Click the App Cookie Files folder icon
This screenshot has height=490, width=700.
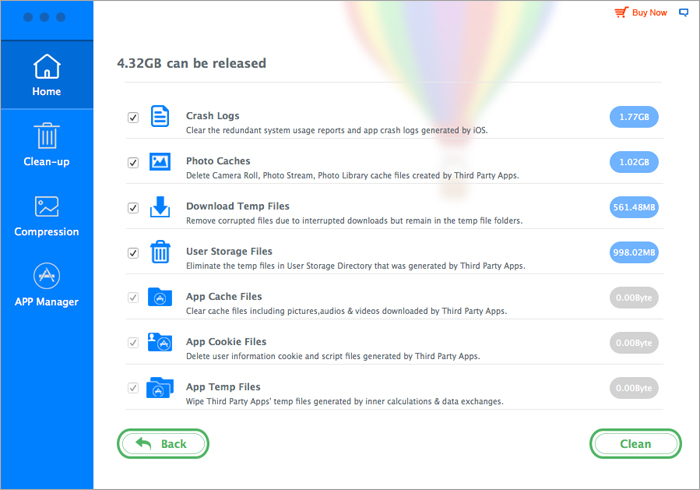coord(160,342)
